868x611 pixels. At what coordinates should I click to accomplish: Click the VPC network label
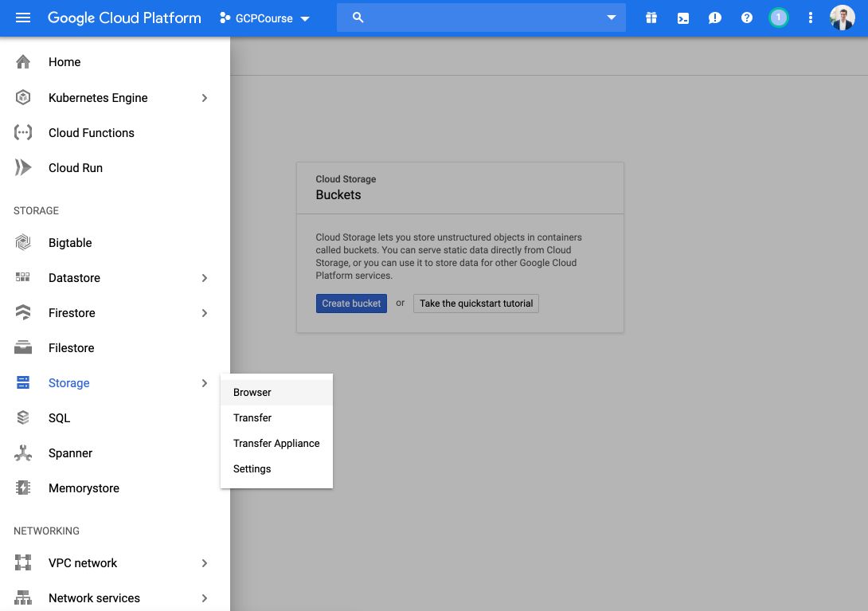[x=83, y=563]
